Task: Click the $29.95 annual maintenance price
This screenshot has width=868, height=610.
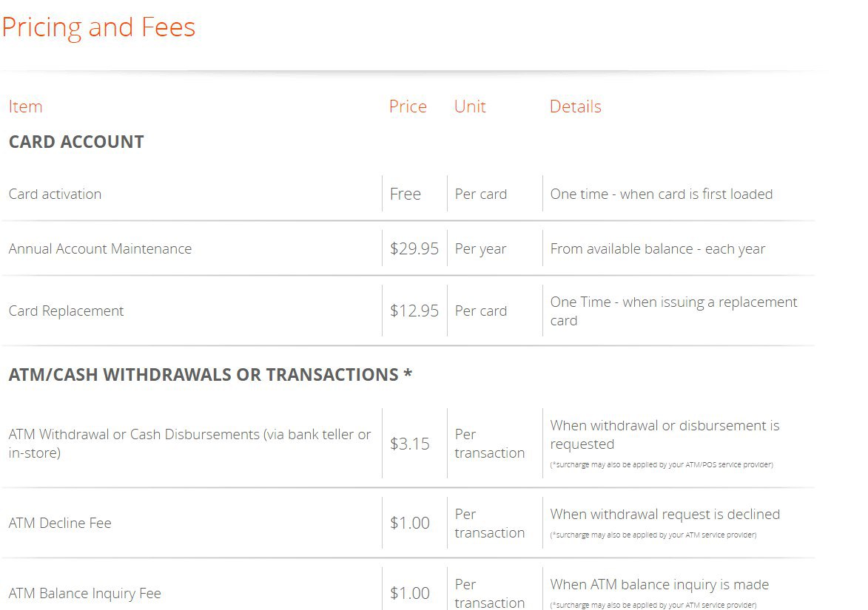Action: coord(414,249)
